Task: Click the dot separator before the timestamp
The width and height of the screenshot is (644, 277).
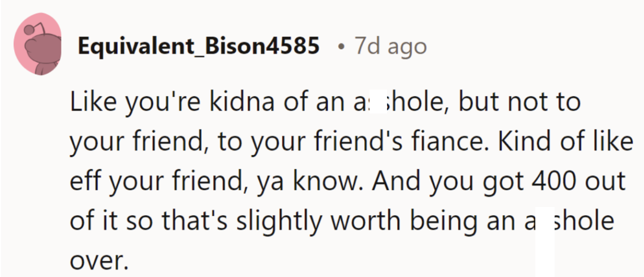Action: pos(340,47)
